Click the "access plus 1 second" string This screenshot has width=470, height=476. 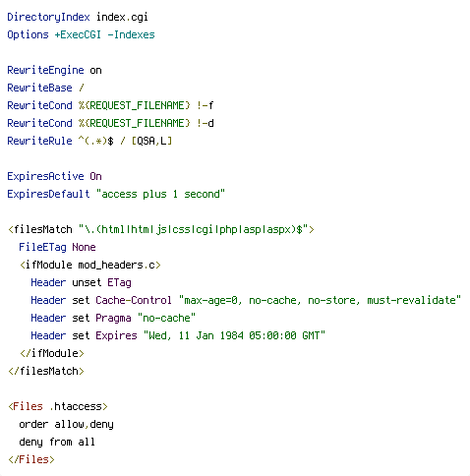(x=160, y=194)
